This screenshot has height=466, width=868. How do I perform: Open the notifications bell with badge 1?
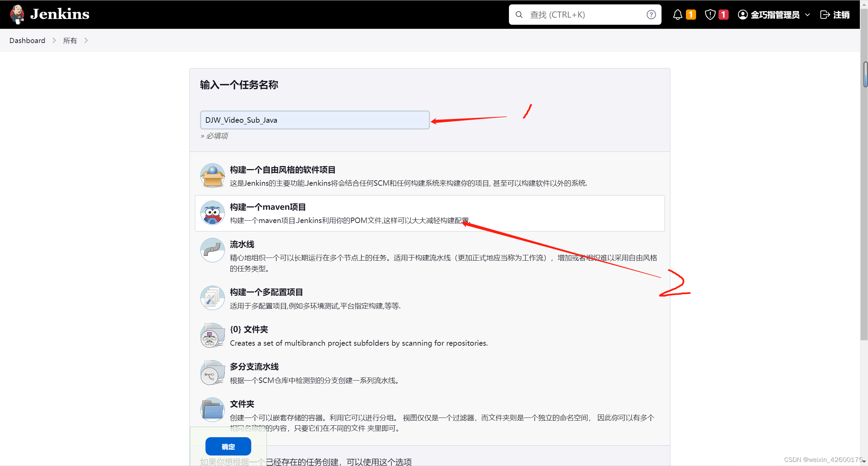pyautogui.click(x=677, y=14)
